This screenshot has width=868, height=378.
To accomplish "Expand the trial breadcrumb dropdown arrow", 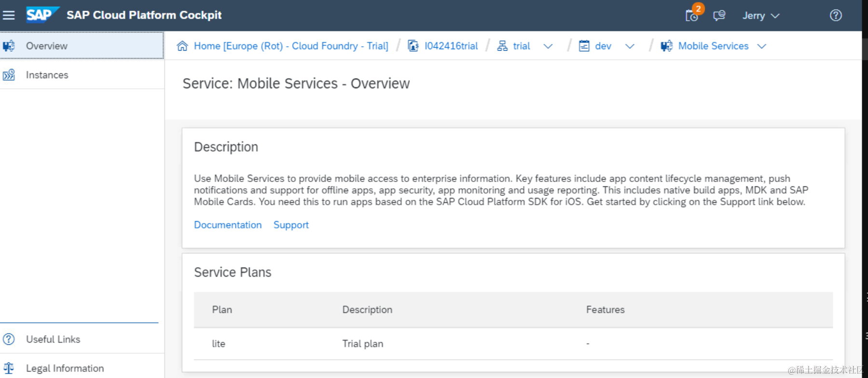I will pos(548,46).
